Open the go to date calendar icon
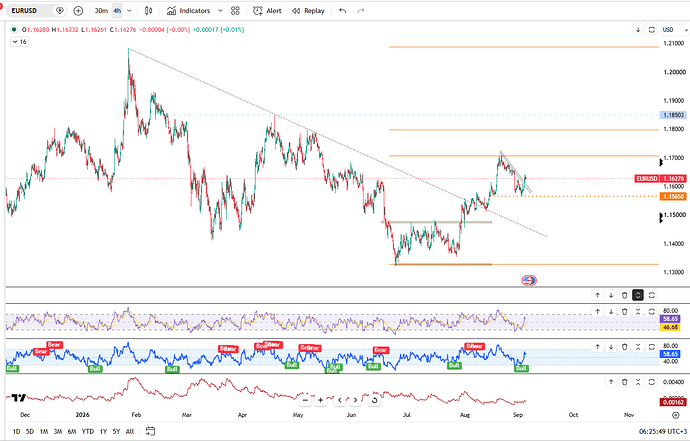This screenshot has height=441, width=690. [x=150, y=431]
